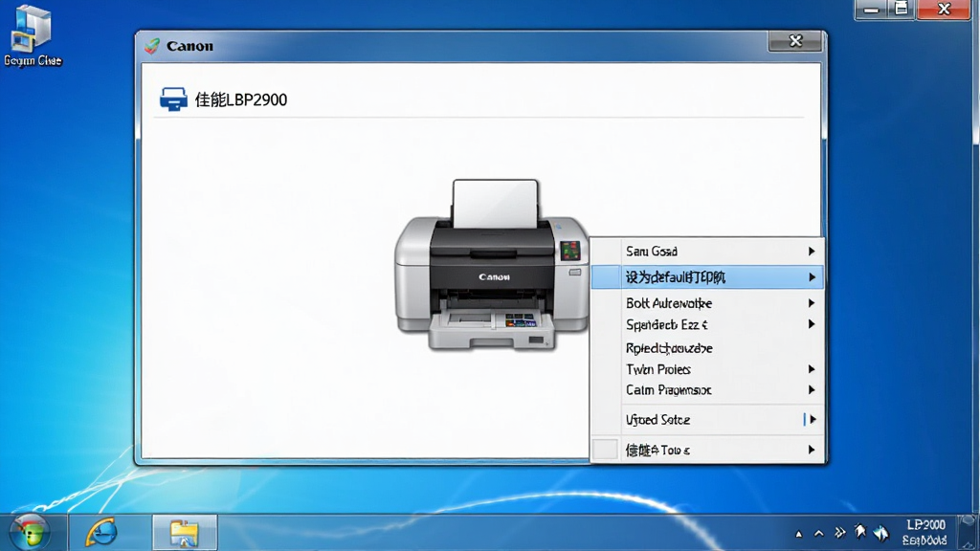Choose 设为default打印机 in the context menu
Viewport: 980px width, 551px height.
point(707,277)
